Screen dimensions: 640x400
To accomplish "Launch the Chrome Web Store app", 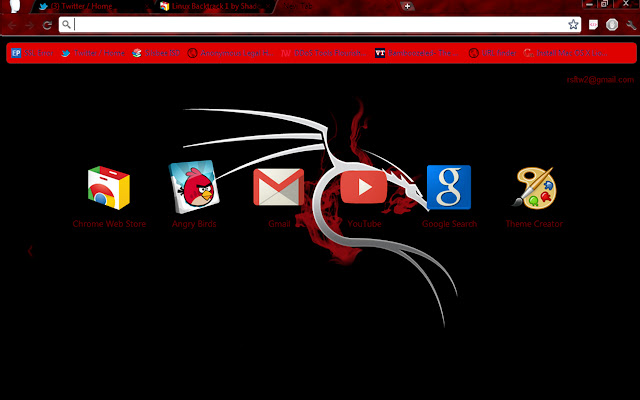I will 109,188.
